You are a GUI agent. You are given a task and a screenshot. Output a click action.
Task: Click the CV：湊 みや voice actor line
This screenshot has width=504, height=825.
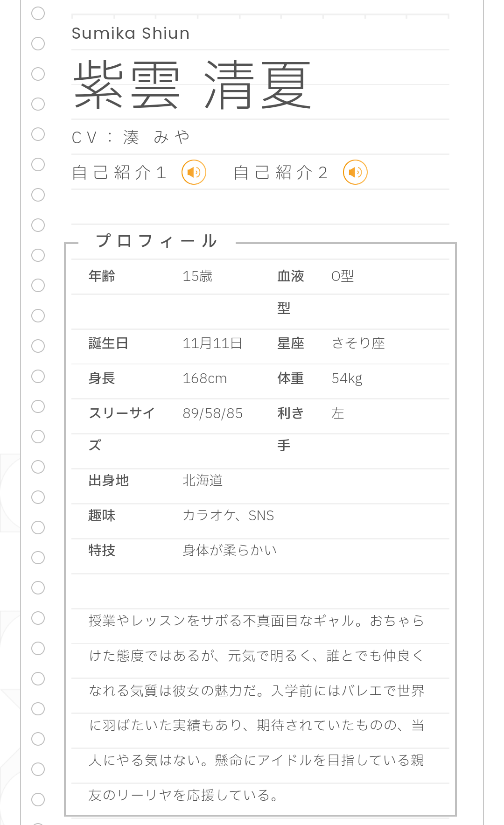point(131,137)
